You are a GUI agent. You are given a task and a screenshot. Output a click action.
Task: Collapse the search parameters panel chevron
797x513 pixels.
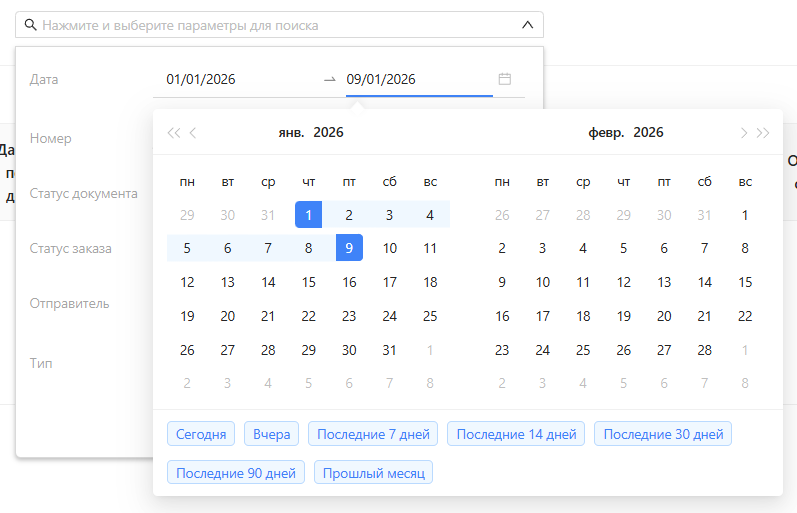pos(528,25)
